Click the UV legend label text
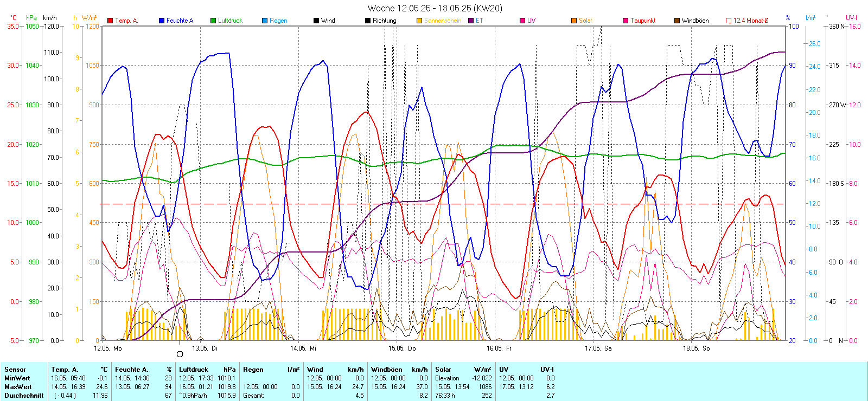Screen dimensions: 868x401 (x=531, y=21)
